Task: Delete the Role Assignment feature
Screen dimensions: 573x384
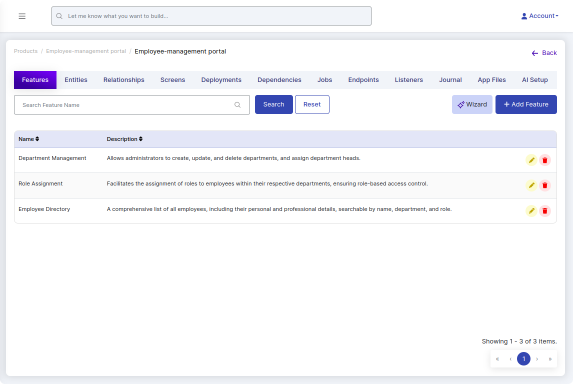Action: click(x=545, y=186)
